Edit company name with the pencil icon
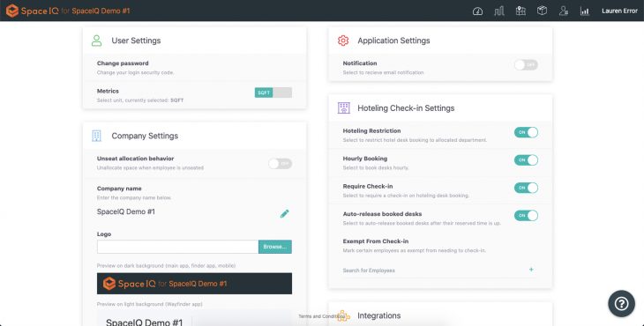644x326 pixels. click(x=284, y=213)
